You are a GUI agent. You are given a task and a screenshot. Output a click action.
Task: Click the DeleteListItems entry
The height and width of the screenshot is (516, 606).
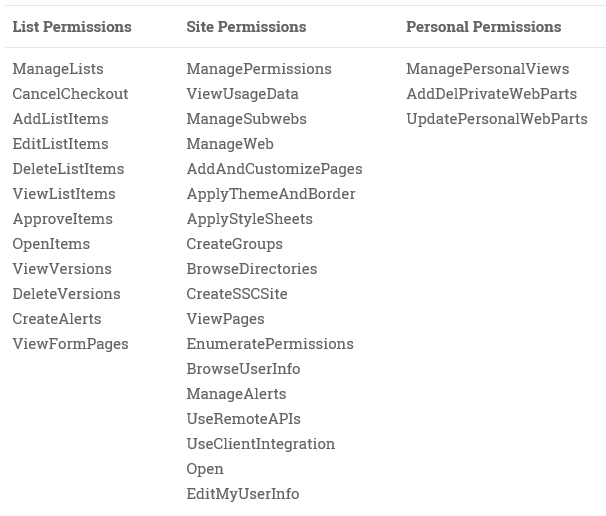(68, 169)
